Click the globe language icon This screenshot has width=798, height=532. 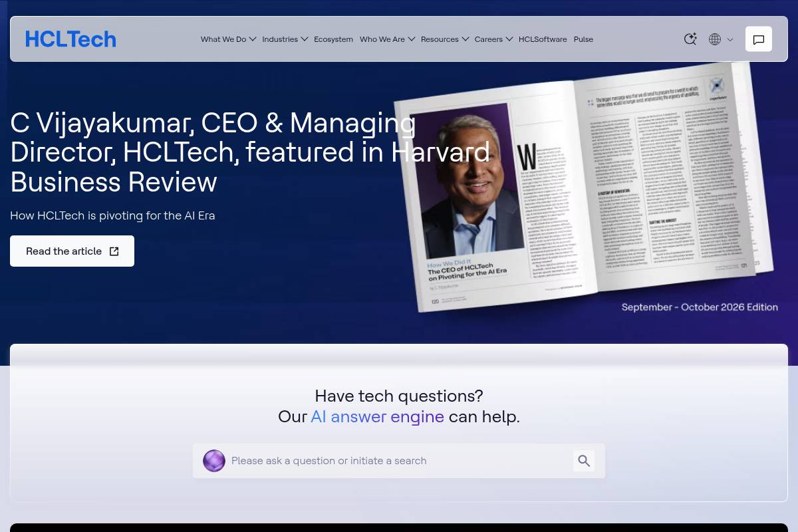pos(715,39)
